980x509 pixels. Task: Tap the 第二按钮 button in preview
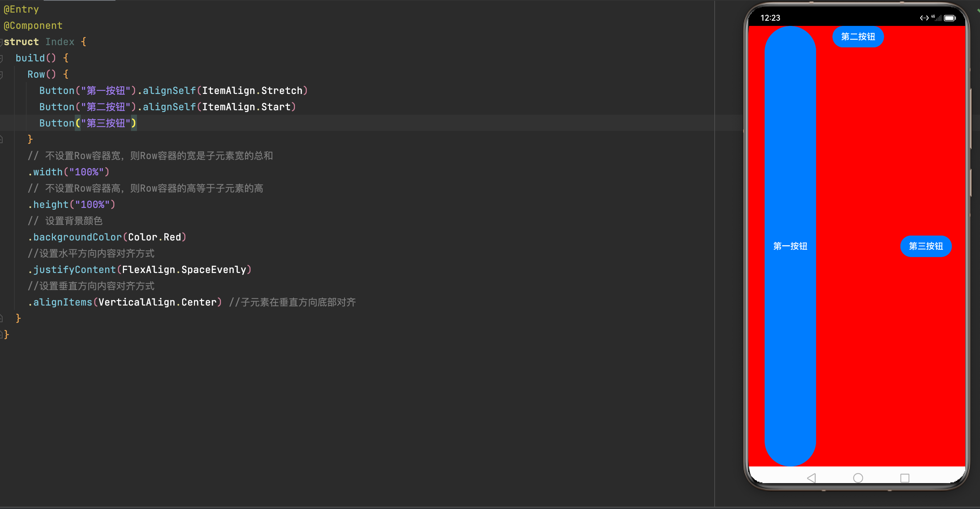pyautogui.click(x=858, y=37)
